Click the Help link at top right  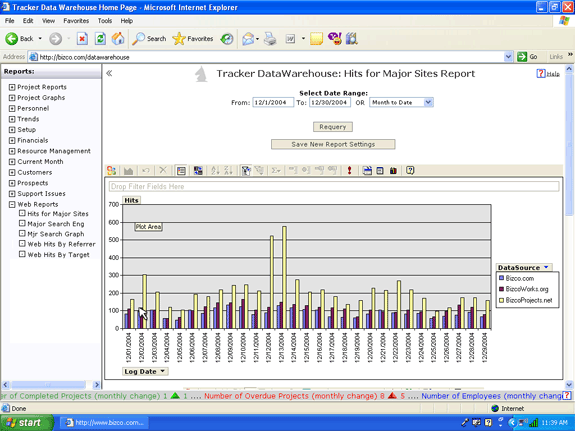pyautogui.click(x=549, y=74)
